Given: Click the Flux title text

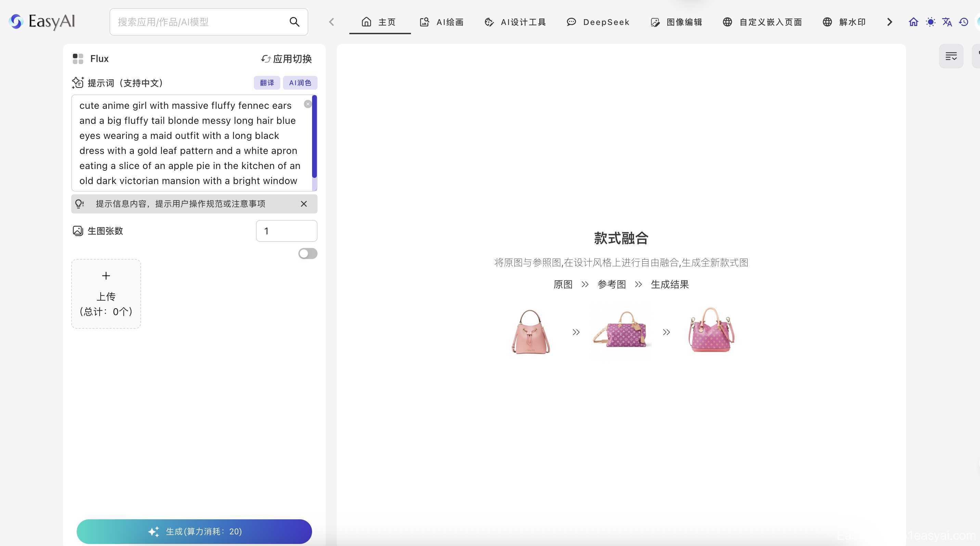Looking at the screenshot, I should click(99, 58).
